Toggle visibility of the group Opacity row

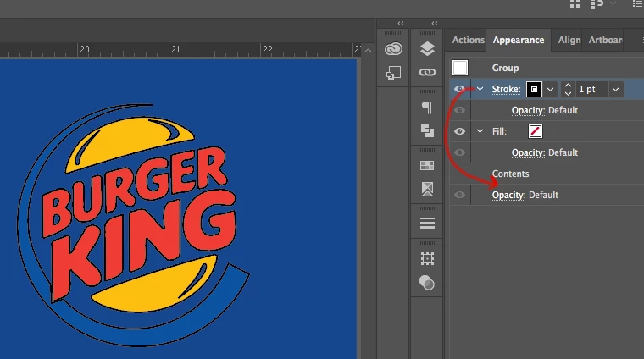pos(459,195)
